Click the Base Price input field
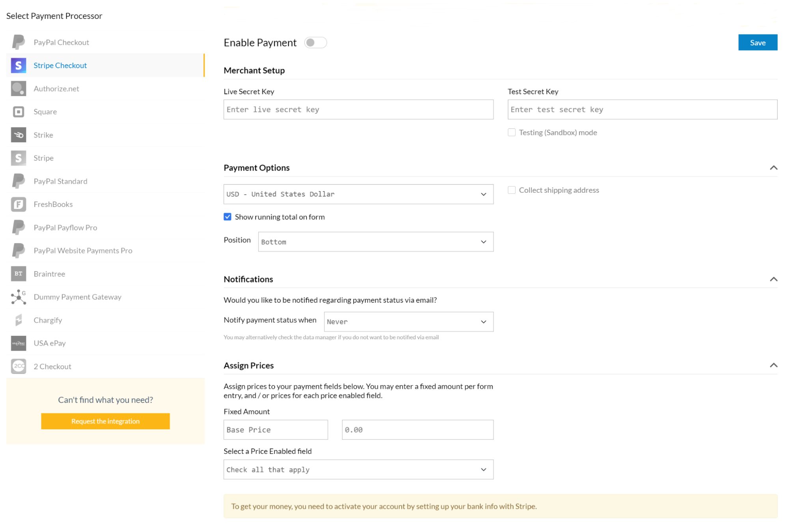This screenshot has height=532, width=788. tap(276, 429)
